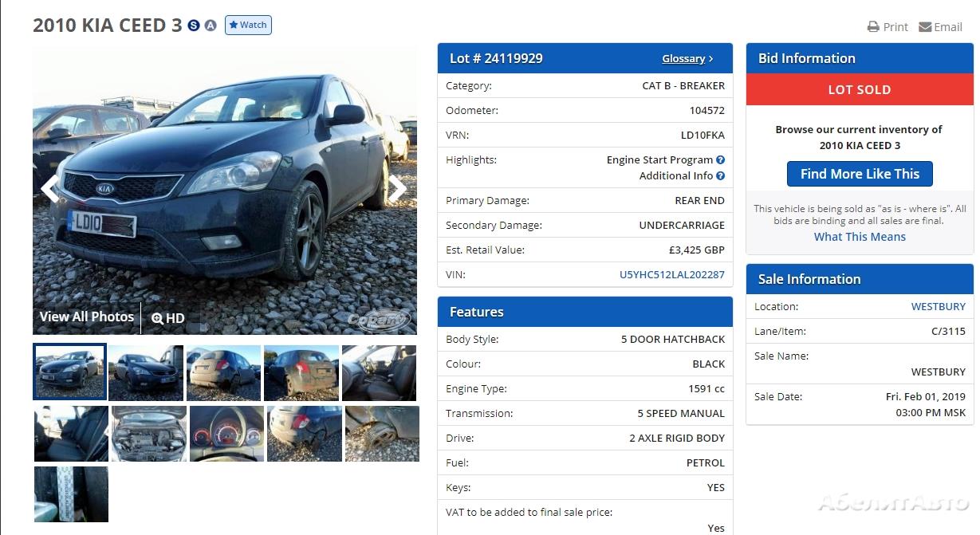Open HD magnifier view of photo

pyautogui.click(x=168, y=318)
